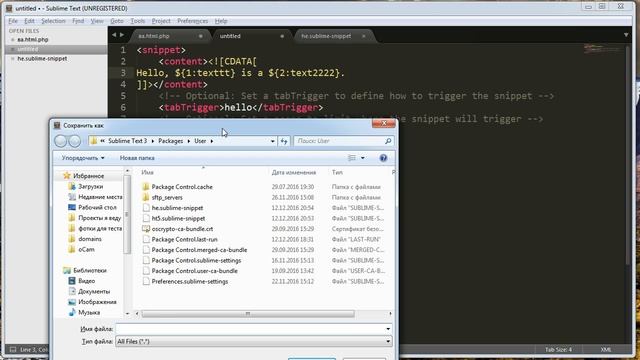Open the Тип файла All Files dropdown

254,342
